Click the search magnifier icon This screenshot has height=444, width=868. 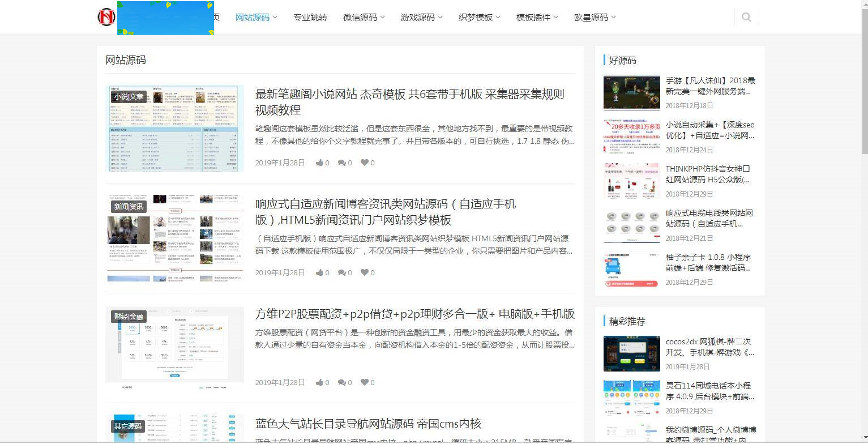(x=746, y=16)
